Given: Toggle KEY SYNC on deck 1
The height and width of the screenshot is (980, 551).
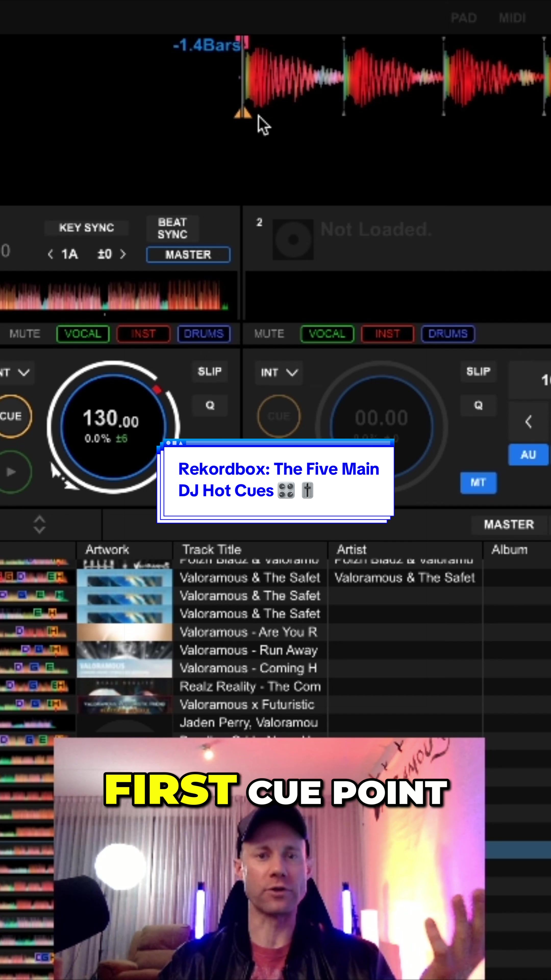Looking at the screenshot, I should click(x=86, y=227).
